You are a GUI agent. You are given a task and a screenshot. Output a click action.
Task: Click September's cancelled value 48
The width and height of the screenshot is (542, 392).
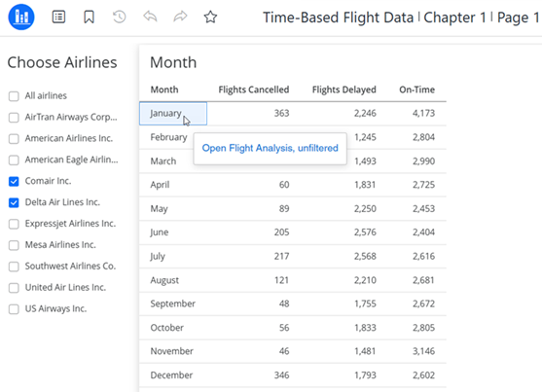pyautogui.click(x=284, y=303)
